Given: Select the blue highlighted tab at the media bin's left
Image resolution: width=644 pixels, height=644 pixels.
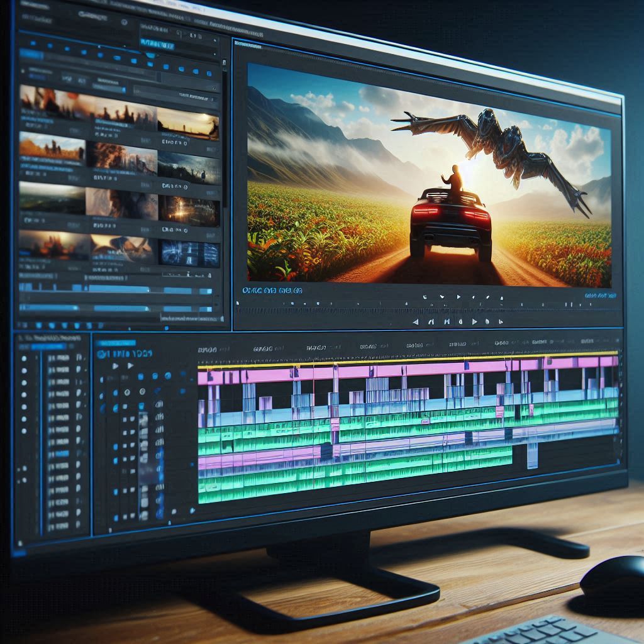Looking at the screenshot, I should click(x=31, y=54).
